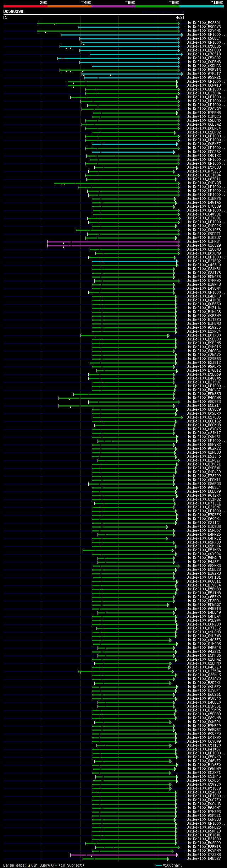Open hit UniRef100_B7PRH6
This screenshot has height=868, width=227.
pyautogui.click(x=204, y=113)
